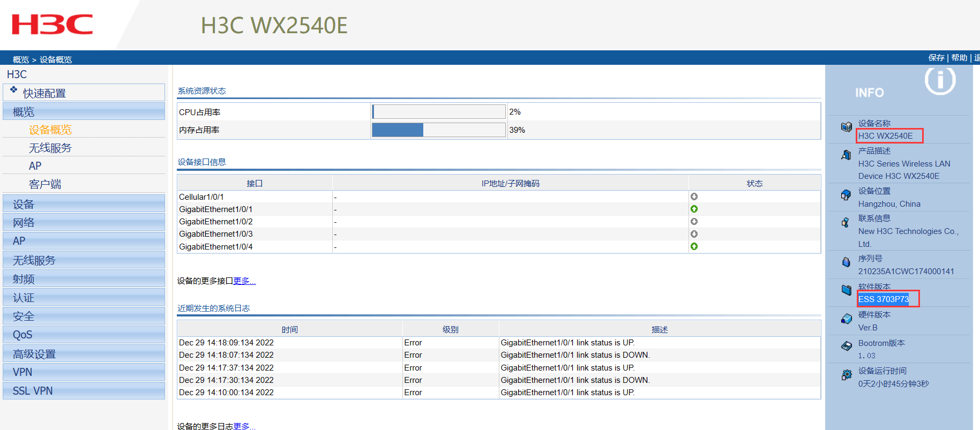Click 设备概览 in the breadcrumb
Screen dimensions: 980x430
tap(56, 59)
